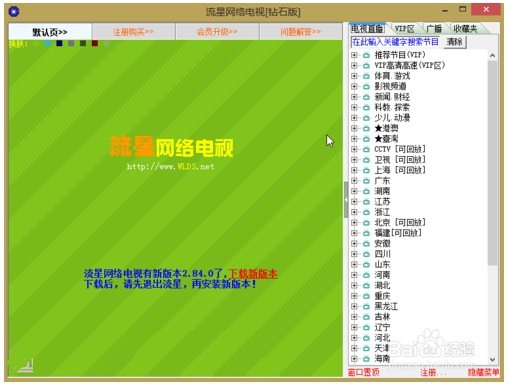Click the signal bars icon at bottom left

point(25,366)
